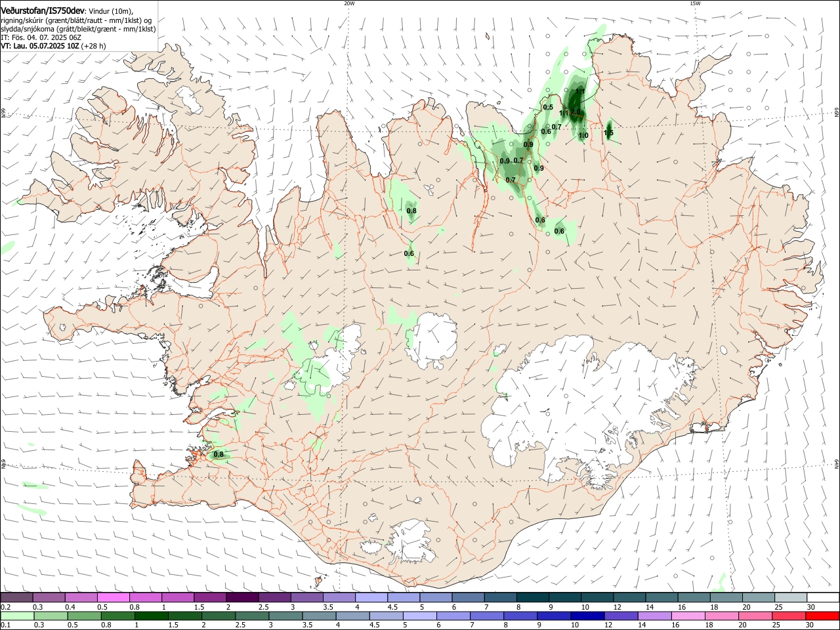Select the 1.5 rainfall value on the map

(x=608, y=133)
